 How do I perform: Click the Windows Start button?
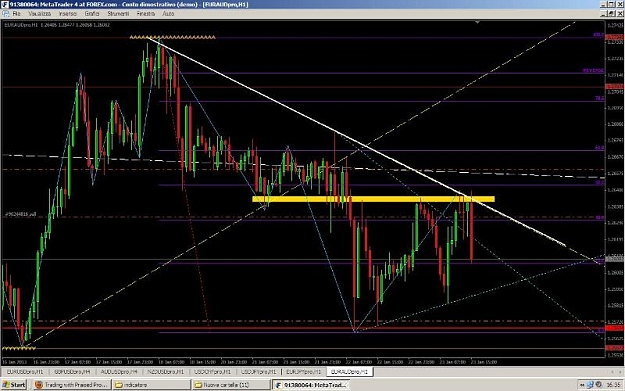[14, 385]
